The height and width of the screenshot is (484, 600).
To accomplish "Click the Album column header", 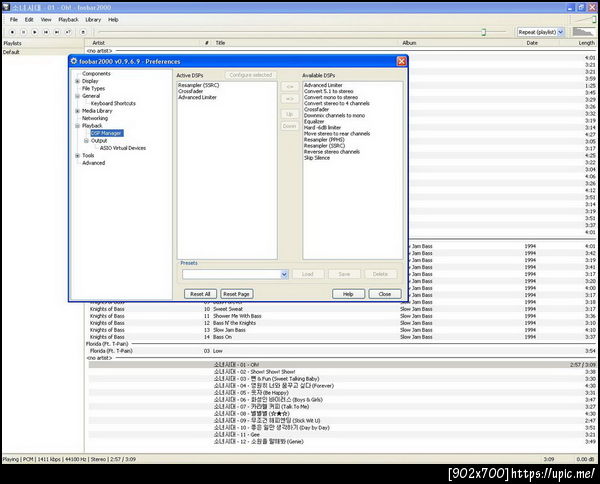I will [x=409, y=43].
